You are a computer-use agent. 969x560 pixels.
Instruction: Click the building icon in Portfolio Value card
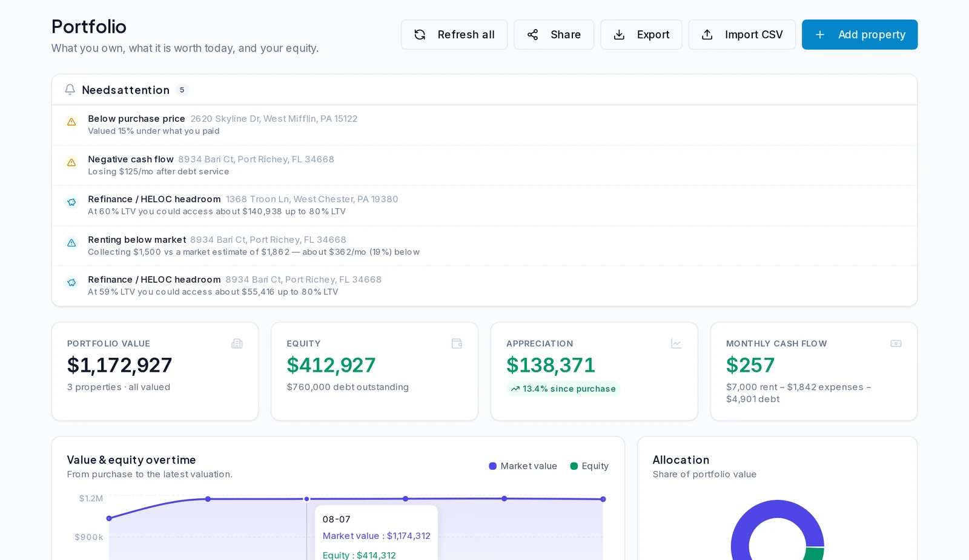237,344
